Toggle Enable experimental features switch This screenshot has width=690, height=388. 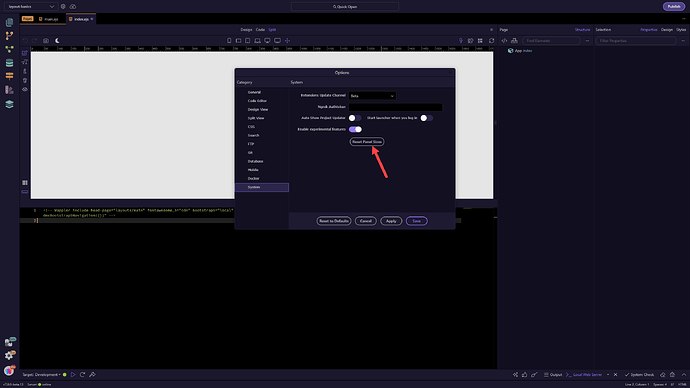click(355, 129)
